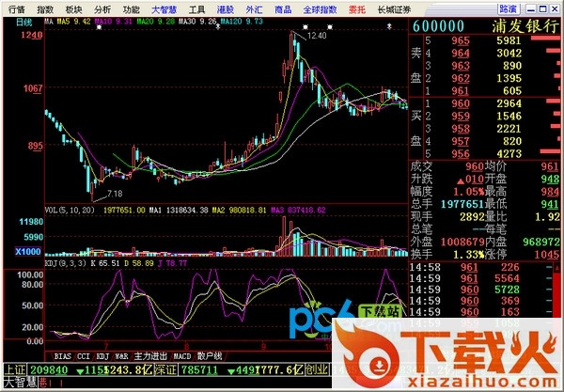Click the buy-1 row with volume 2964

492,103
